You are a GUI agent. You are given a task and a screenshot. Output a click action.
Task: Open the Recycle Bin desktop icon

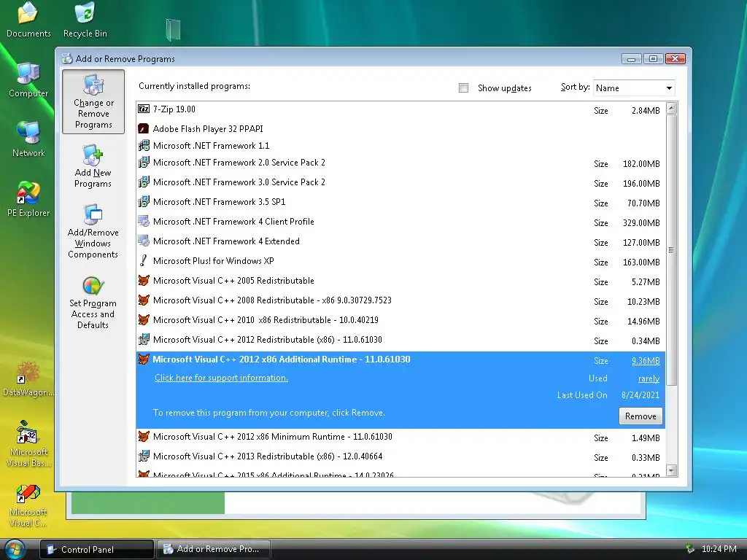point(85,20)
